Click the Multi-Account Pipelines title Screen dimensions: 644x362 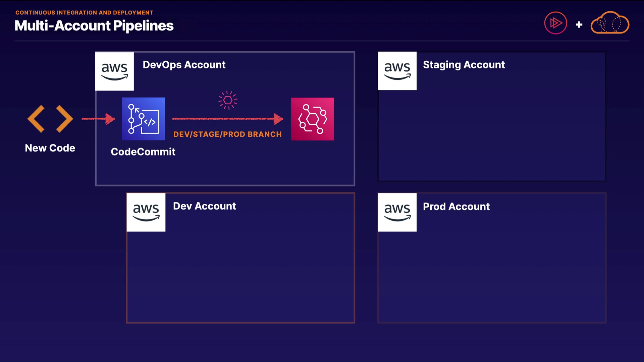[x=94, y=26]
